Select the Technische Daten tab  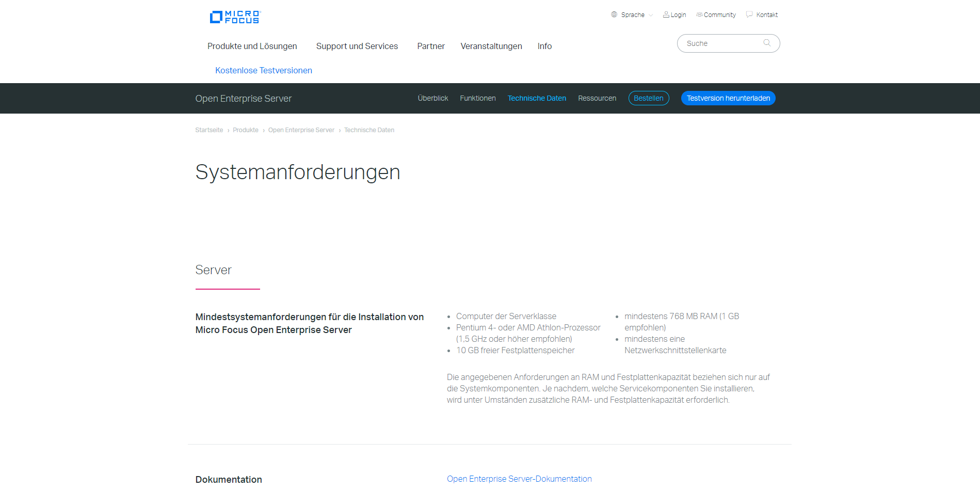point(537,98)
